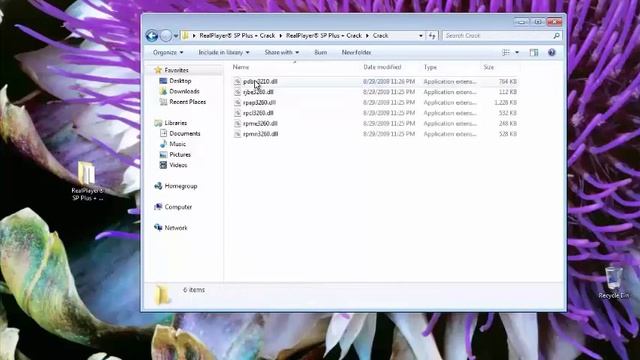Screen dimensions: 640x360
Task: Click the Burn toolbar button
Action: point(320,53)
